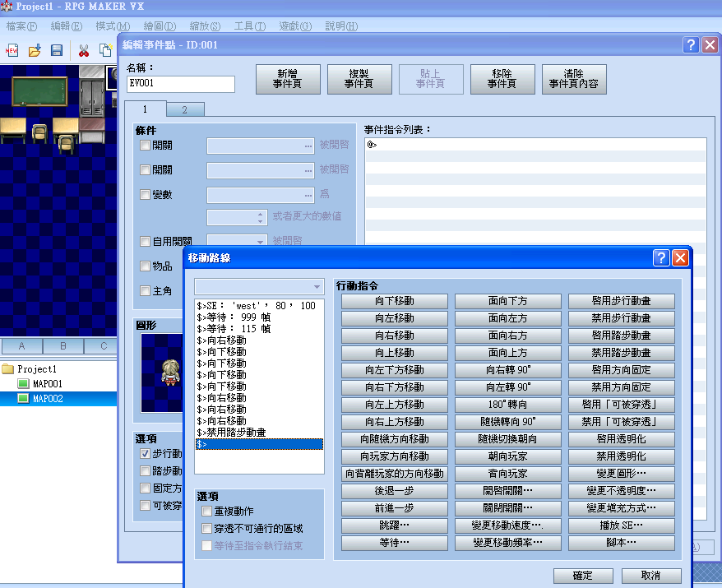The height and width of the screenshot is (588, 722).
Task: Click the 名稱 field containing EV001
Action: pyautogui.click(x=181, y=84)
